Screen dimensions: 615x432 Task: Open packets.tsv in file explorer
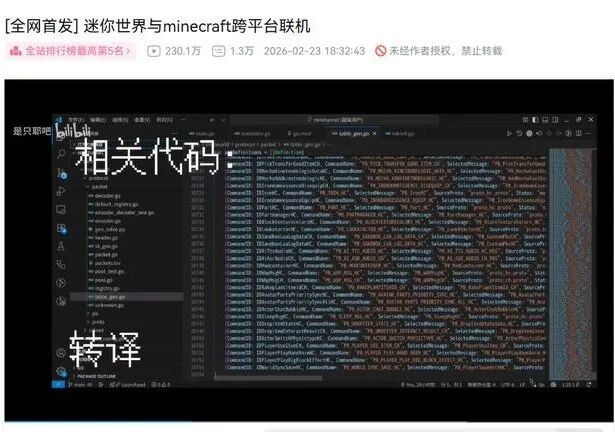105,263
